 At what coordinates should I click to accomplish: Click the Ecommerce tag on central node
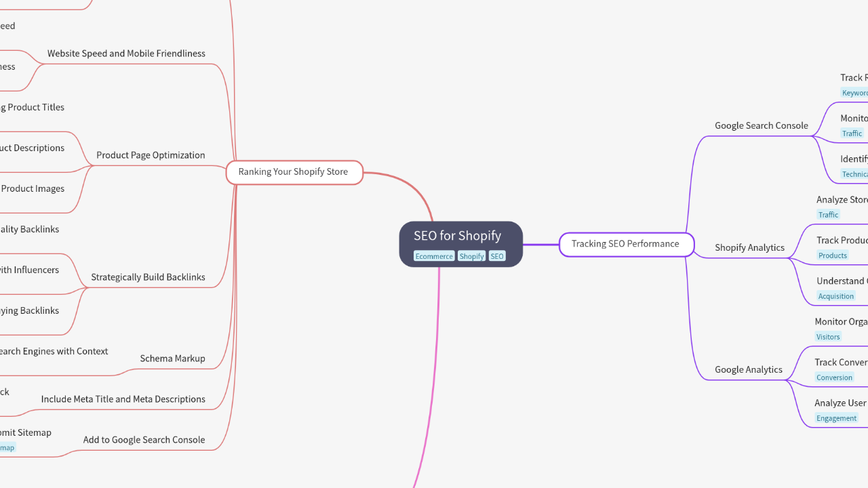(434, 256)
